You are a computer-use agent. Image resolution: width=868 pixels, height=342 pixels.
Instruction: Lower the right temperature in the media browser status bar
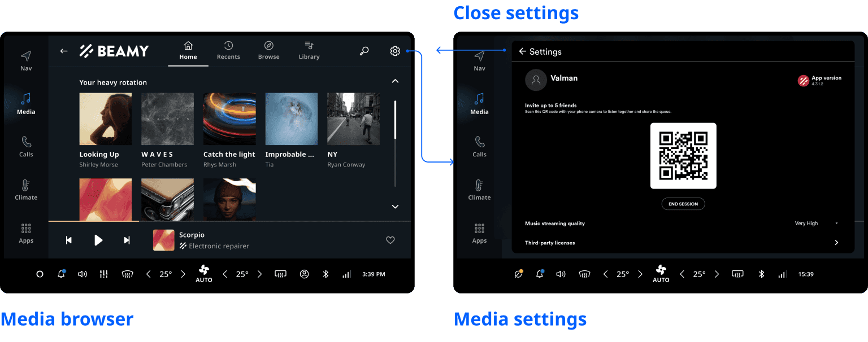(225, 274)
